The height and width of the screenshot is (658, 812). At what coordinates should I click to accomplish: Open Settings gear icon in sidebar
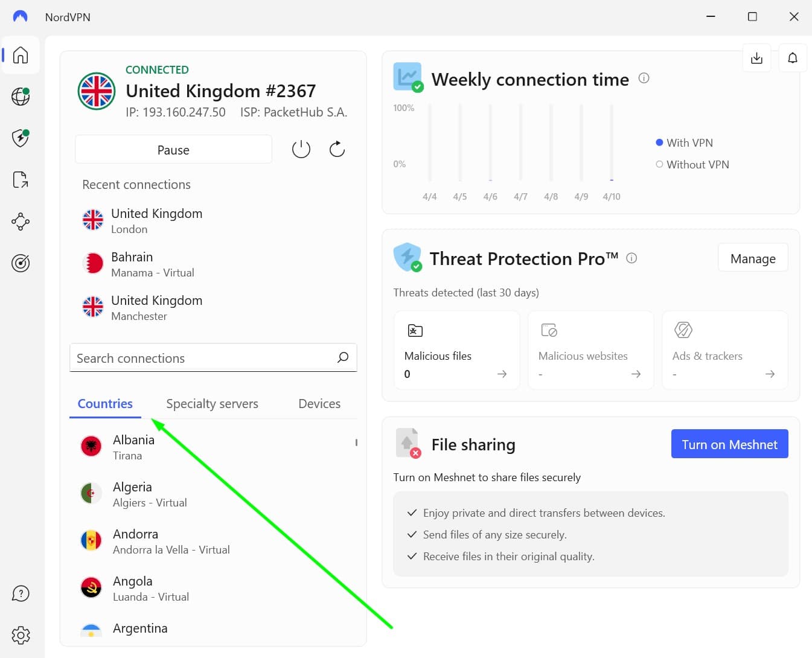(21, 635)
